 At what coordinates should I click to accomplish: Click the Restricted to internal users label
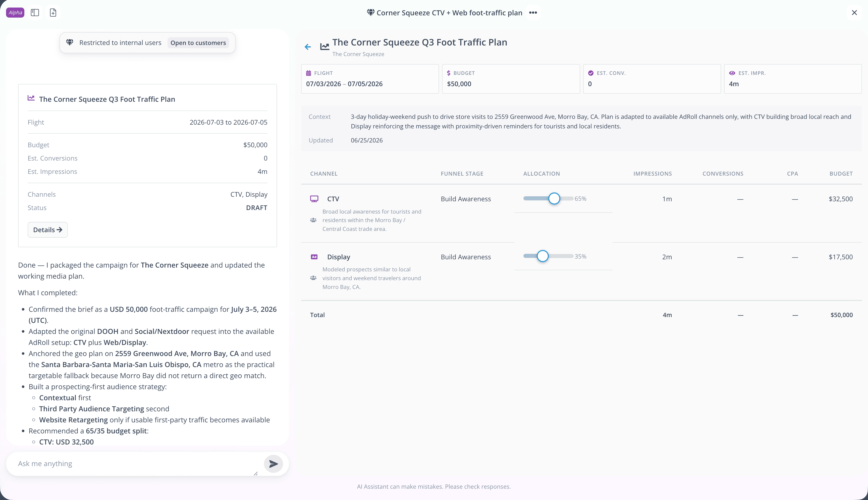[x=120, y=42]
